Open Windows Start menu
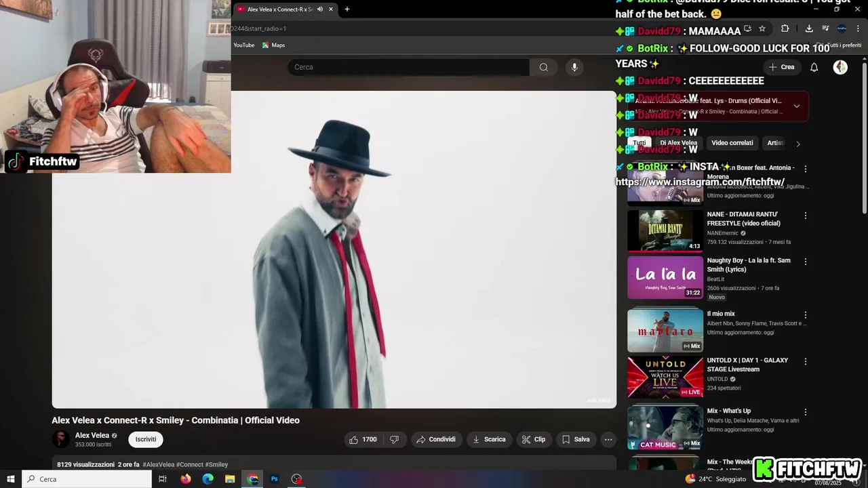Viewport: 868px width, 488px height. [11, 479]
